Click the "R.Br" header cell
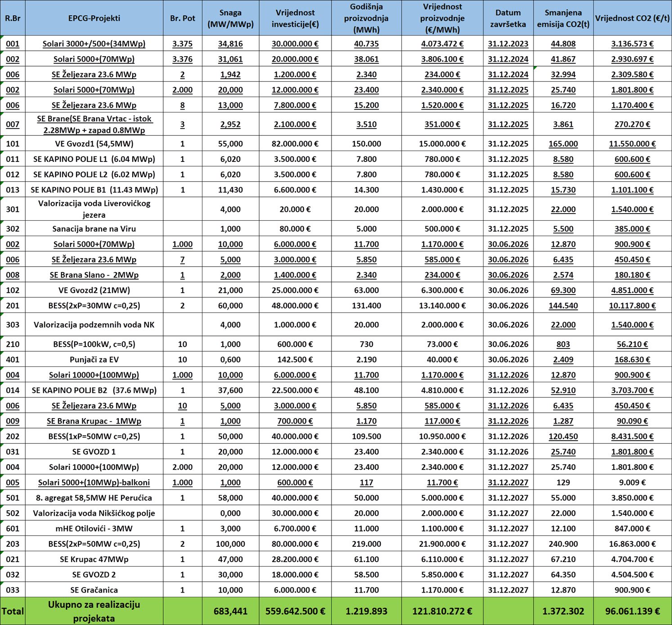672x625 pixels. (x=13, y=18)
